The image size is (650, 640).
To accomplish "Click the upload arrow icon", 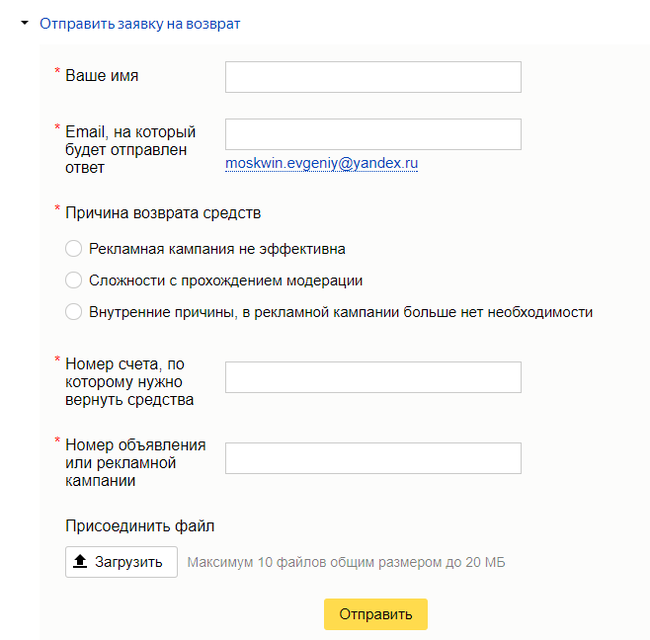I will click(x=81, y=562).
